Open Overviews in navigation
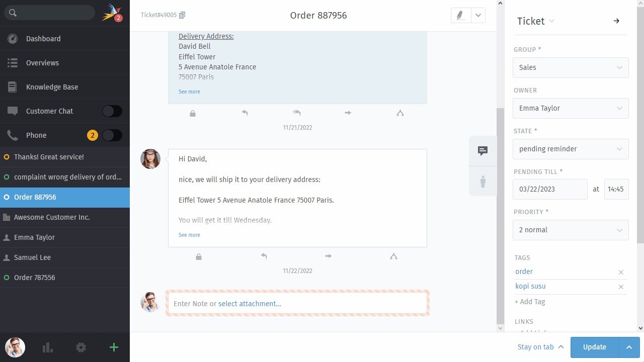Viewport: 644px width, 362px height. [x=65, y=63]
